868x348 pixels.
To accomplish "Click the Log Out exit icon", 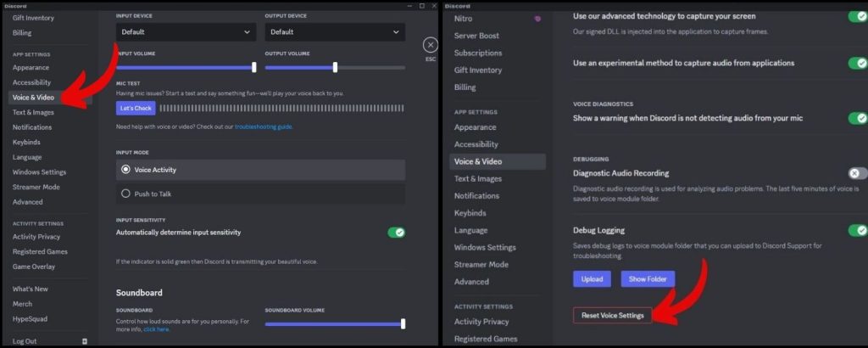I will (85, 341).
